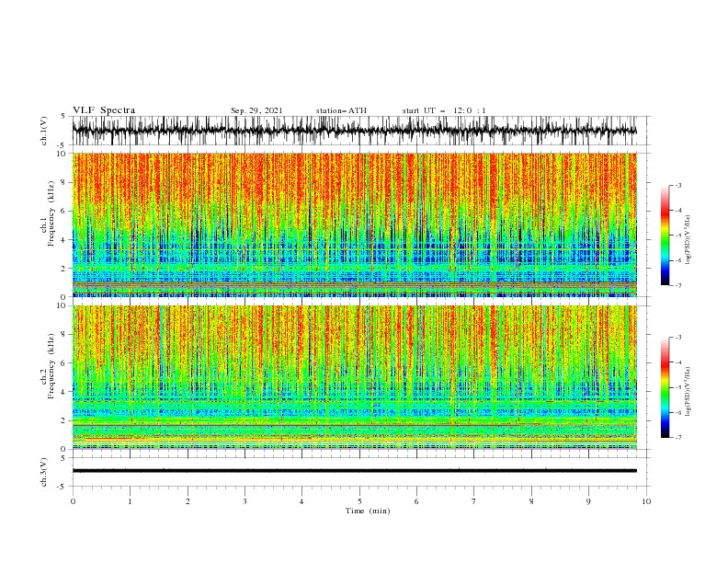Click the "5" voltage tick of ch.3(V)
Screen dimensions: 728x563
pyautogui.click(x=63, y=457)
